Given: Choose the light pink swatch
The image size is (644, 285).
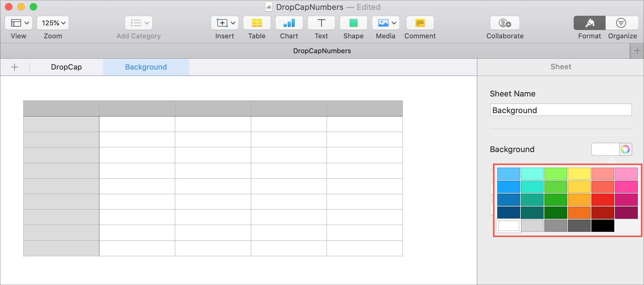Looking at the screenshot, I should tap(626, 174).
